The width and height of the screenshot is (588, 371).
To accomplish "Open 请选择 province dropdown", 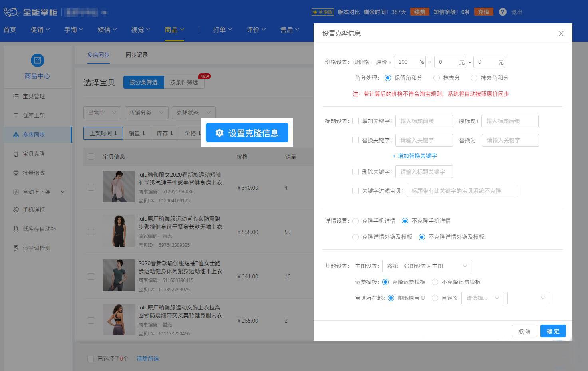I will (483, 298).
